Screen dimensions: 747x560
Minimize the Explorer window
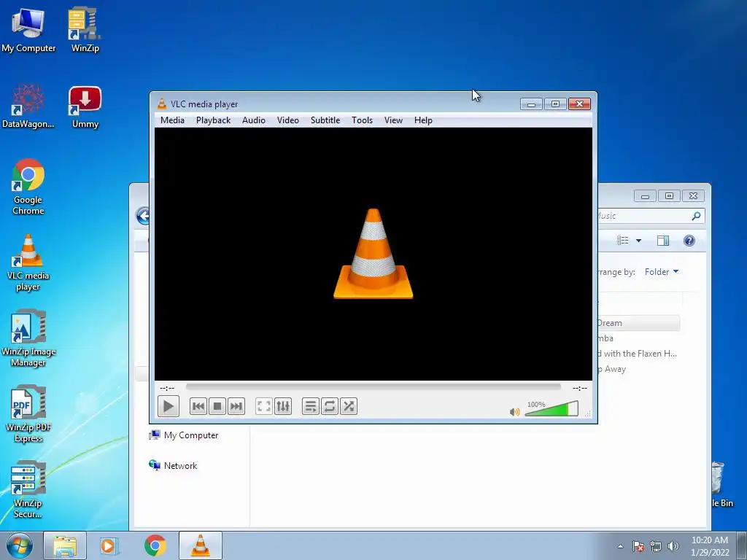tap(645, 195)
